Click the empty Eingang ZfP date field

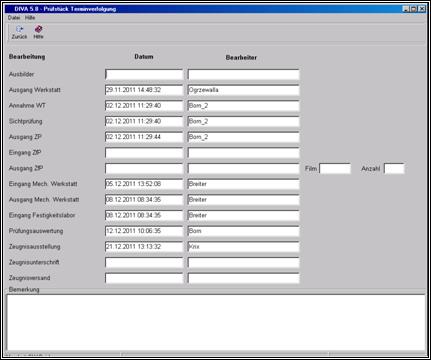click(x=144, y=153)
